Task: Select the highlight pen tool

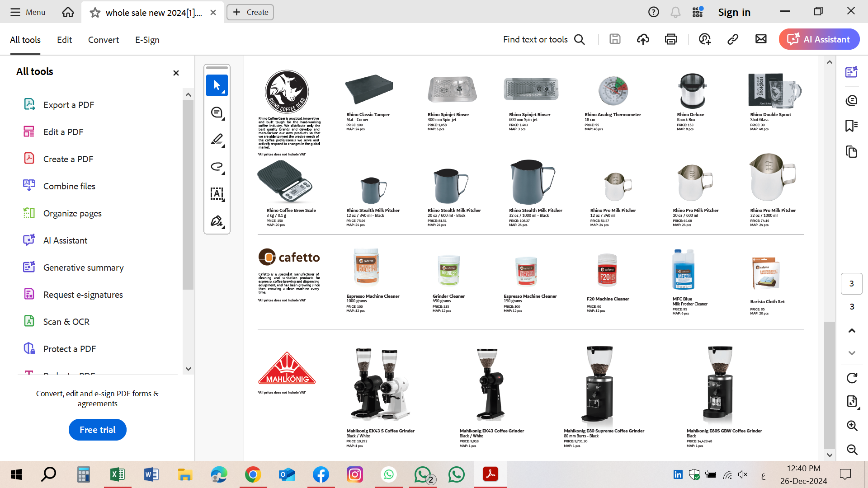Action: (217, 140)
